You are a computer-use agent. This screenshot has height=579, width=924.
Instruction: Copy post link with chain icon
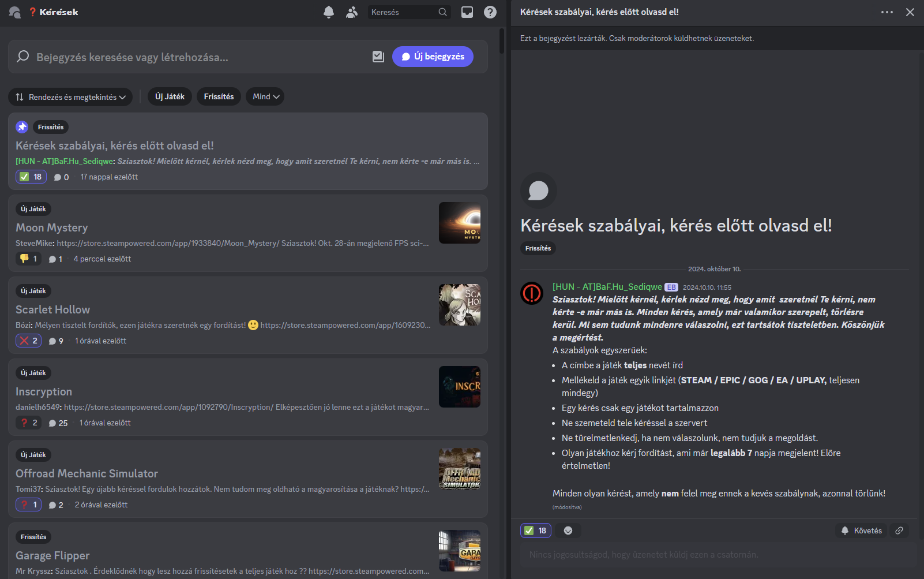[x=899, y=531]
